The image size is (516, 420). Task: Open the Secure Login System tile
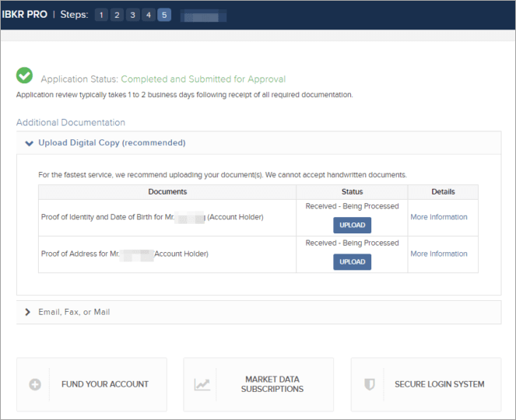tap(439, 384)
